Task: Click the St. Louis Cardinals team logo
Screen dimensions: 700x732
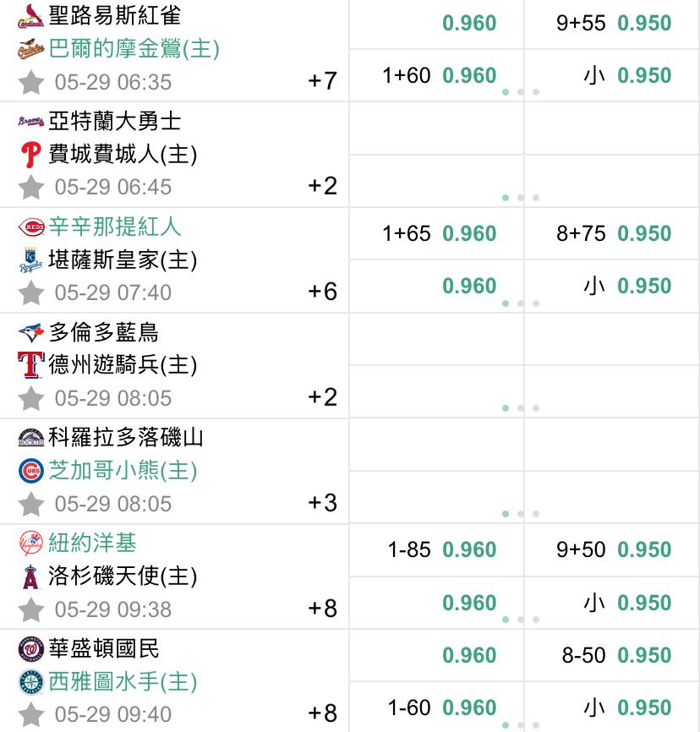Action: point(30,16)
